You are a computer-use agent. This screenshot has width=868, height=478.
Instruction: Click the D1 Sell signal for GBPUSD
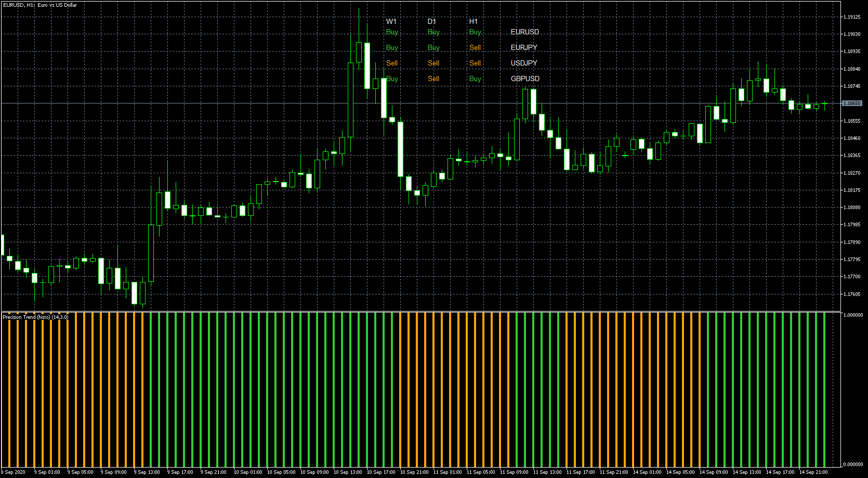pyautogui.click(x=433, y=79)
